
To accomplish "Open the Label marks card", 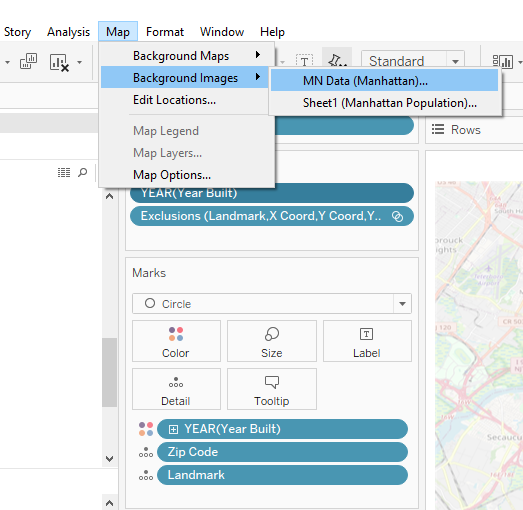I will point(367,341).
